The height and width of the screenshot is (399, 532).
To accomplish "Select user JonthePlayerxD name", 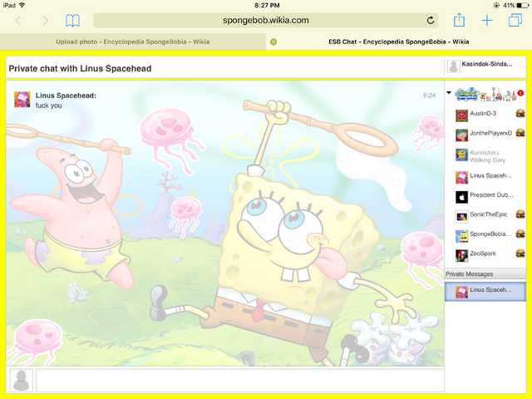I will tap(490, 133).
